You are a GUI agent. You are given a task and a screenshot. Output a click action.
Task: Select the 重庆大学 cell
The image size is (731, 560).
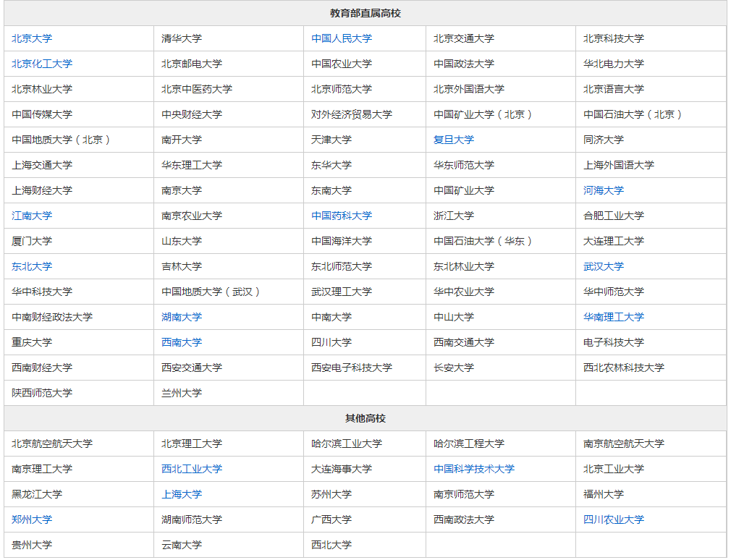79,342
